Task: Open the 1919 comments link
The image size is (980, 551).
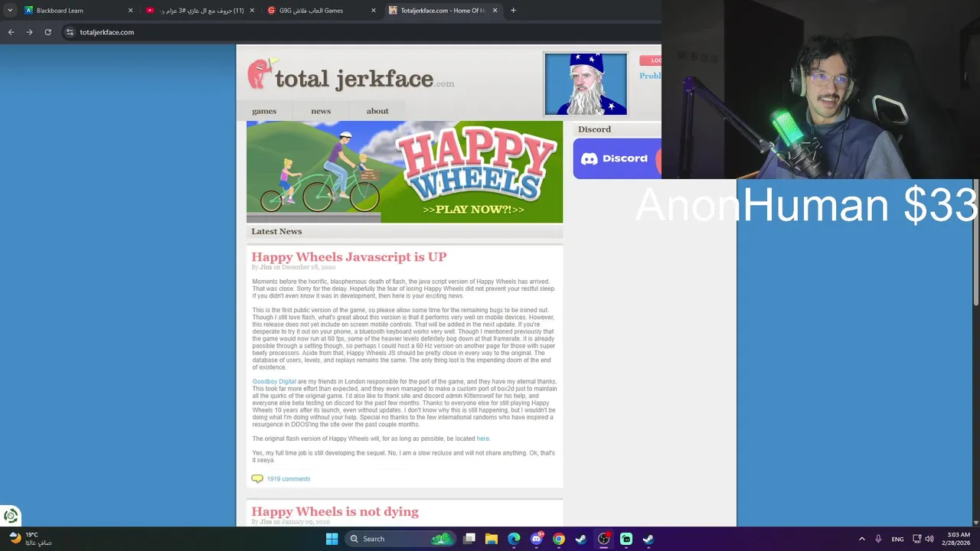Action: 289,479
